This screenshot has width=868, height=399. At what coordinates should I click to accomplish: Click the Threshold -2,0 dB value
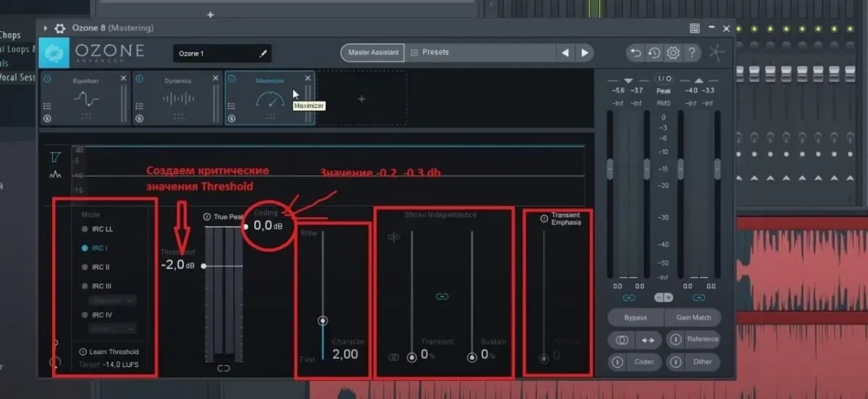[177, 265]
